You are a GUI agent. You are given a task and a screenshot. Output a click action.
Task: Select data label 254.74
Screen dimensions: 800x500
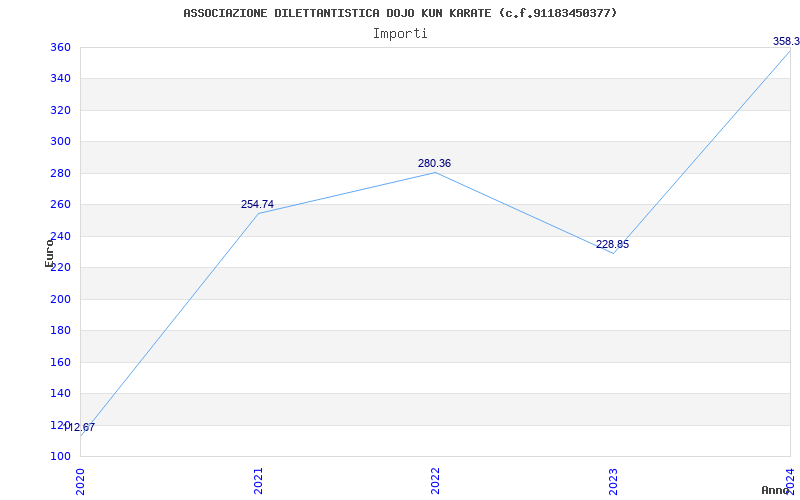point(257,204)
